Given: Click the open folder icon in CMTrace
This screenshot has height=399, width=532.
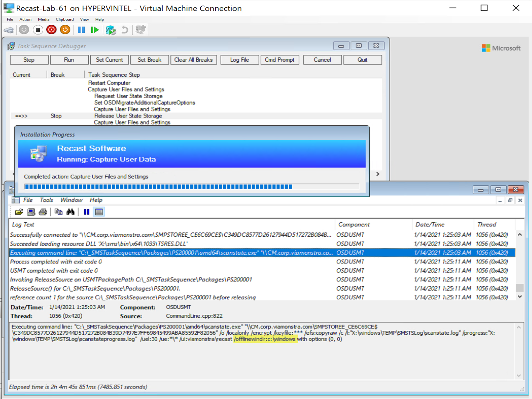Looking at the screenshot, I should click(x=19, y=212).
